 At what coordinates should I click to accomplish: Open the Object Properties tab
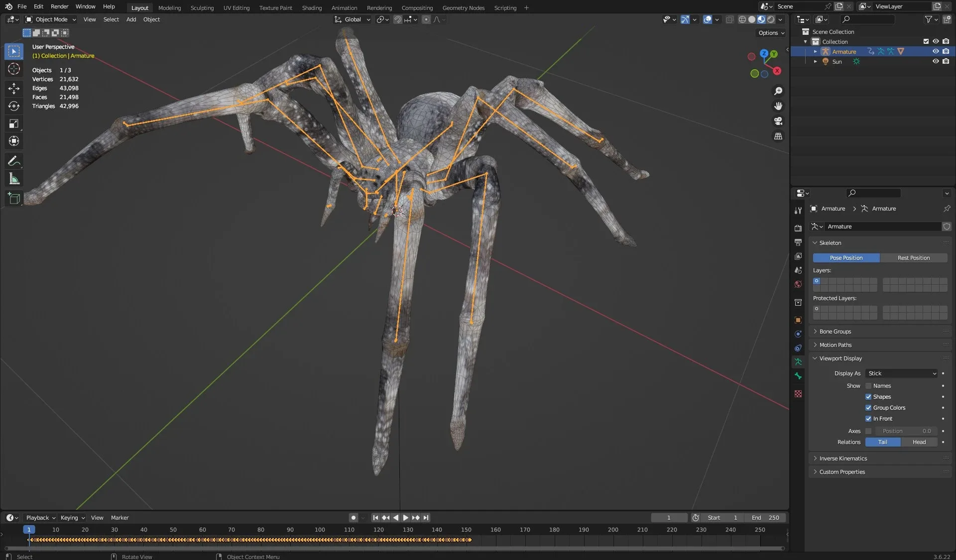point(798,320)
